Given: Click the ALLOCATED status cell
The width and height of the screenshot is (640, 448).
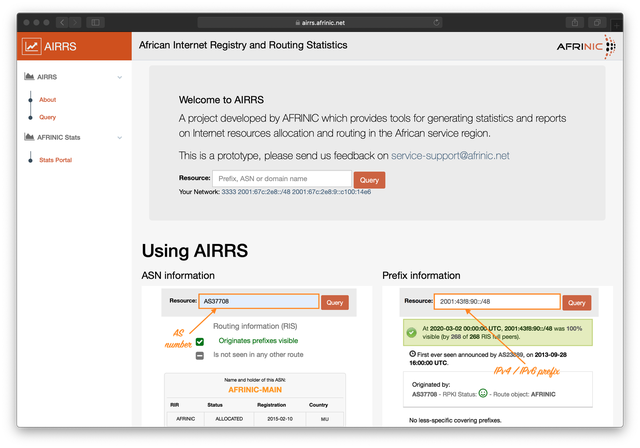Looking at the screenshot, I should 229,419.
